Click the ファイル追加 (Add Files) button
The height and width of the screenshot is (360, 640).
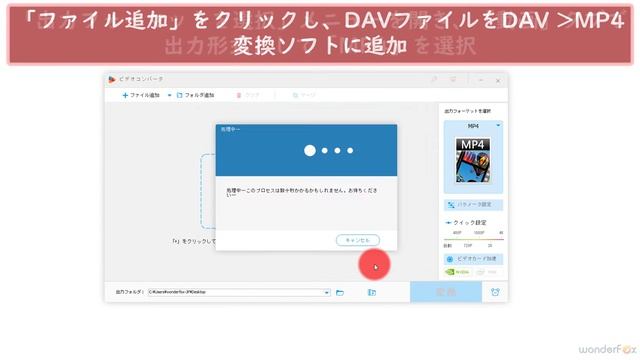tap(141, 95)
